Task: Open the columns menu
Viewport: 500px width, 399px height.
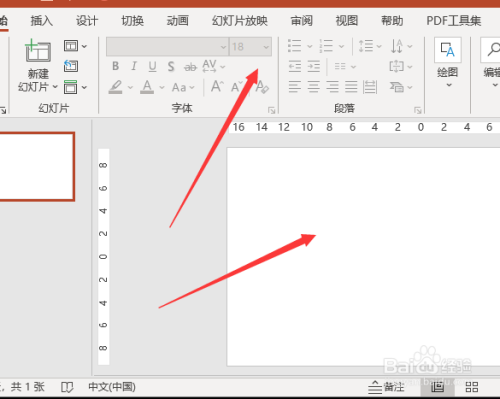Action: 345,66
